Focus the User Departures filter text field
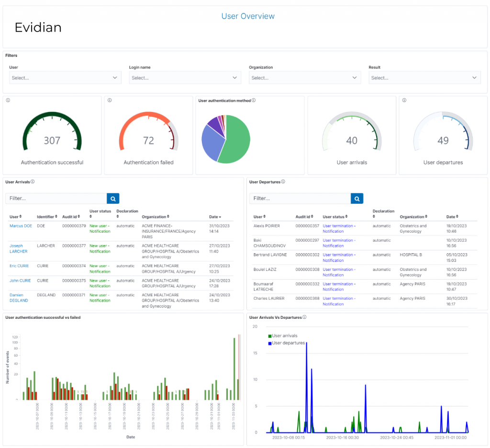490x448 pixels. [x=300, y=198]
